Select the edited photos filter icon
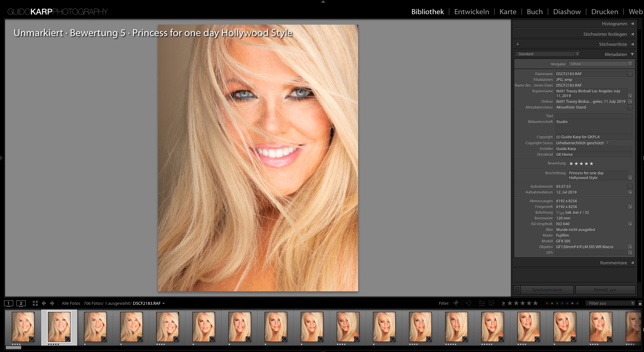The width and height of the screenshot is (644, 352). [482, 303]
